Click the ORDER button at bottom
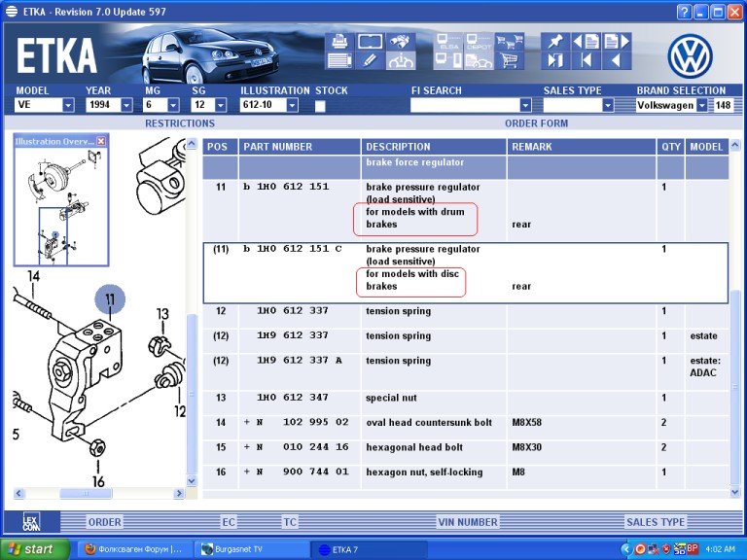The height and width of the screenshot is (560, 747). pyautogui.click(x=105, y=522)
